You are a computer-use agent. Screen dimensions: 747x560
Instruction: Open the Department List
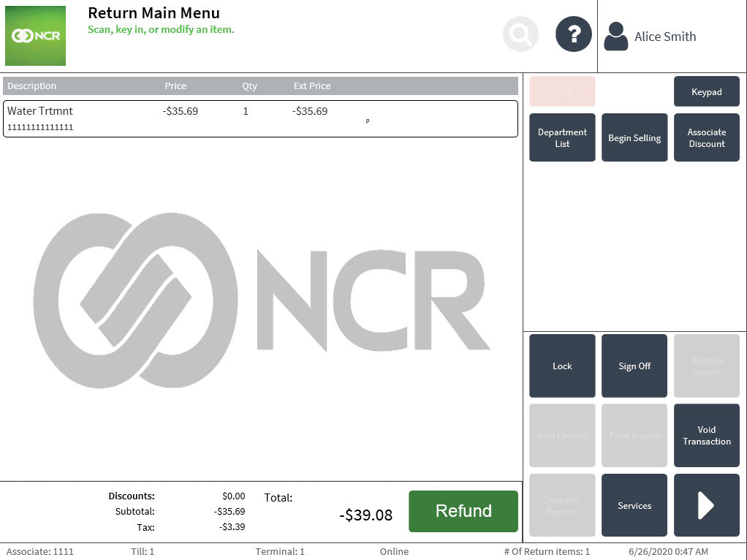tap(562, 137)
